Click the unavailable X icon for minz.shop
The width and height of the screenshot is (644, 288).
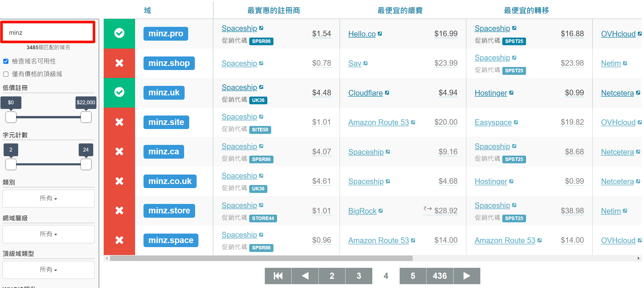tap(119, 63)
